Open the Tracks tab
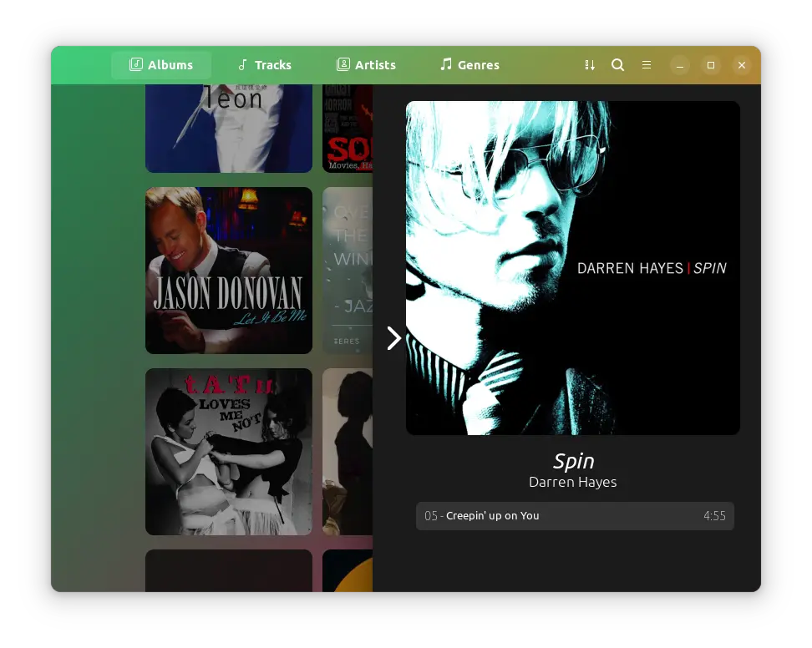Image resolution: width=812 pixels, height=648 pixels. click(x=264, y=65)
